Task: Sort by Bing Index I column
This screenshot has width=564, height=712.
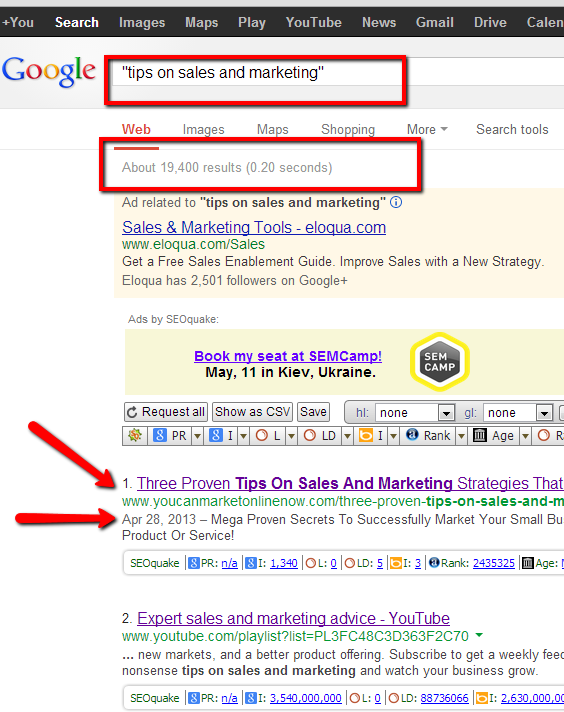Action: [371, 436]
